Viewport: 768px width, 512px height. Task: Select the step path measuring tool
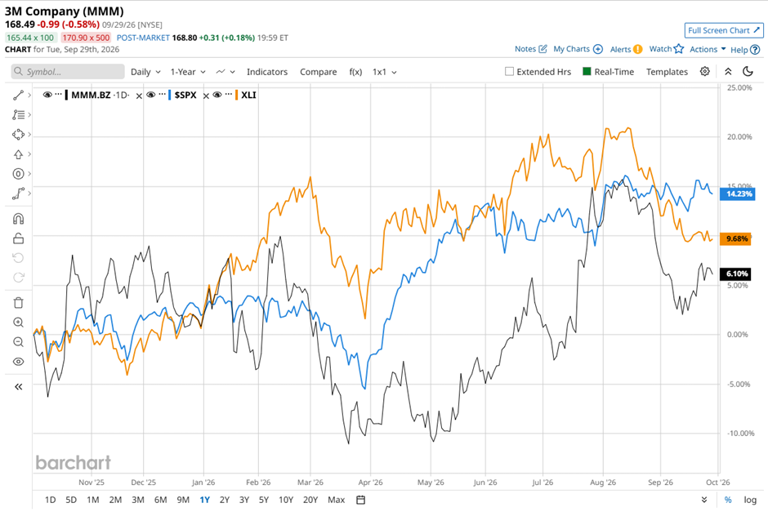pos(18,194)
